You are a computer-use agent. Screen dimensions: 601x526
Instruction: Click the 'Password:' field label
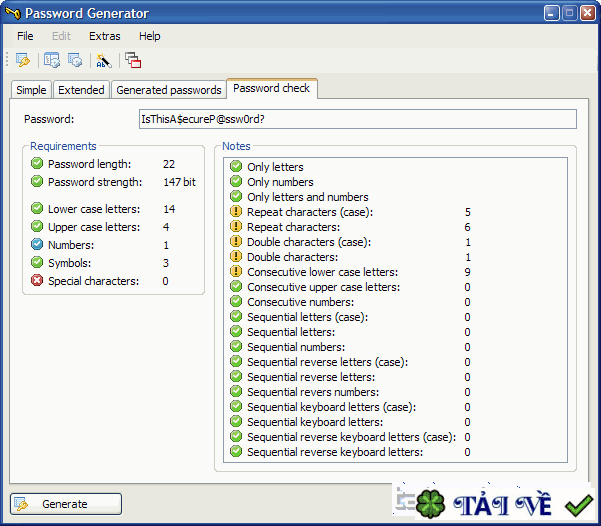[x=49, y=119]
